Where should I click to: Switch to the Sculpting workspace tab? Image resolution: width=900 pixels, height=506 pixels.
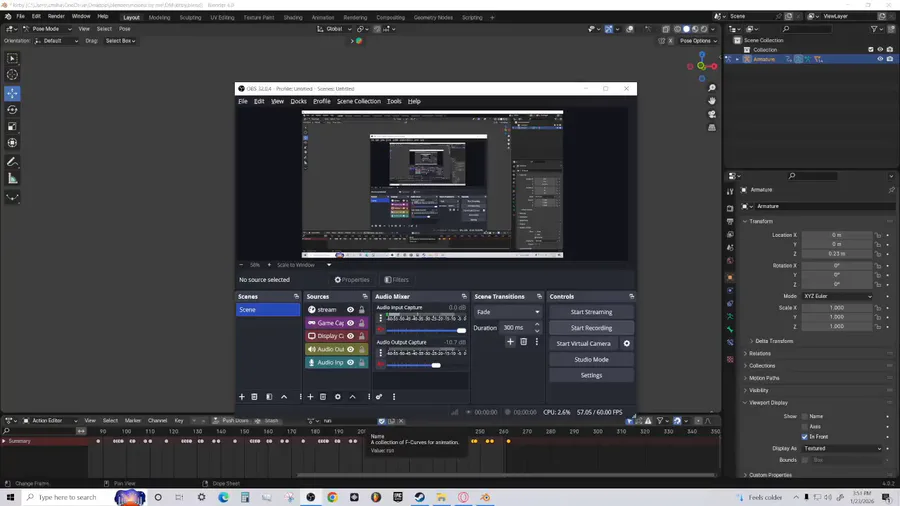point(190,18)
